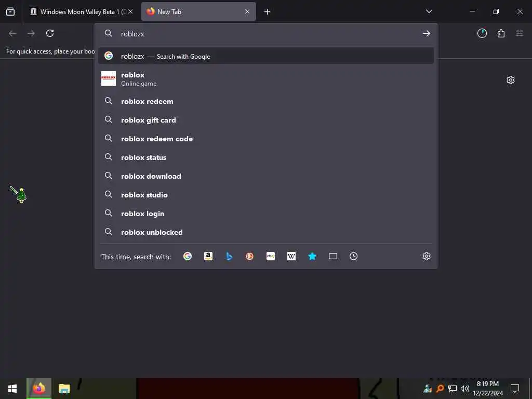
Task: Click Firefox icon in taskbar
Action: click(x=39, y=389)
